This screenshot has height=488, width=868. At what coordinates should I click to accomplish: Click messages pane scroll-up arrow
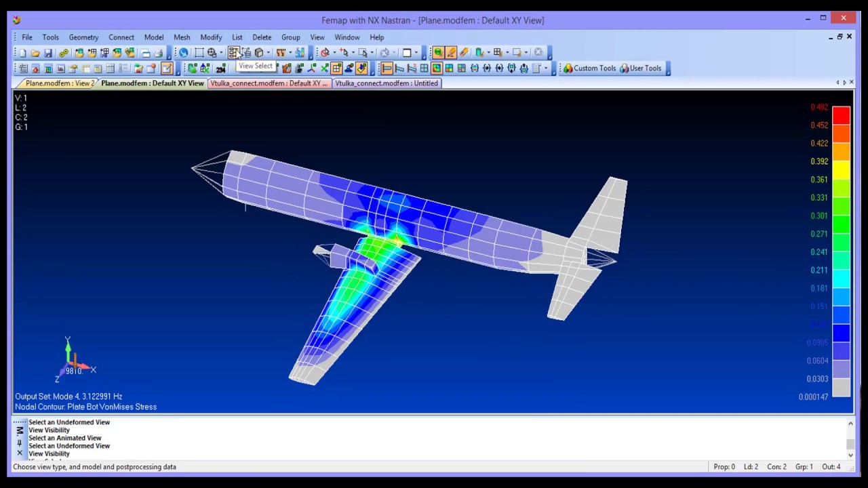click(x=850, y=424)
